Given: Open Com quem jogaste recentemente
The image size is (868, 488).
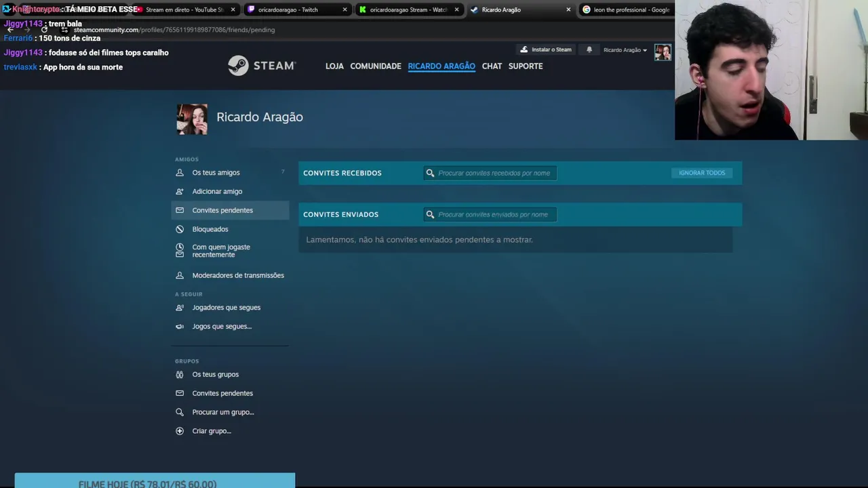Looking at the screenshot, I should [x=221, y=251].
